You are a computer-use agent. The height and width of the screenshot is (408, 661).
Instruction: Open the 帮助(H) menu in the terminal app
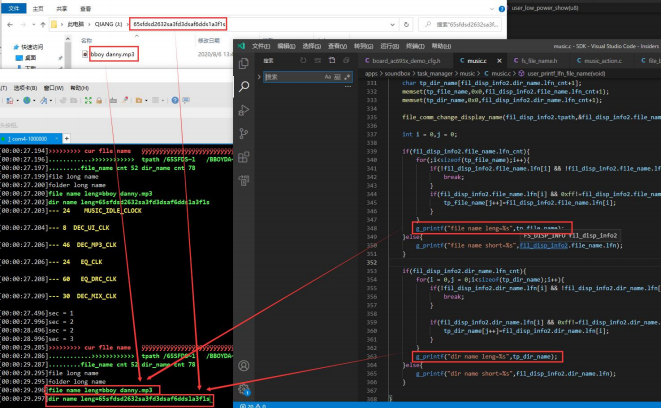tap(79, 88)
